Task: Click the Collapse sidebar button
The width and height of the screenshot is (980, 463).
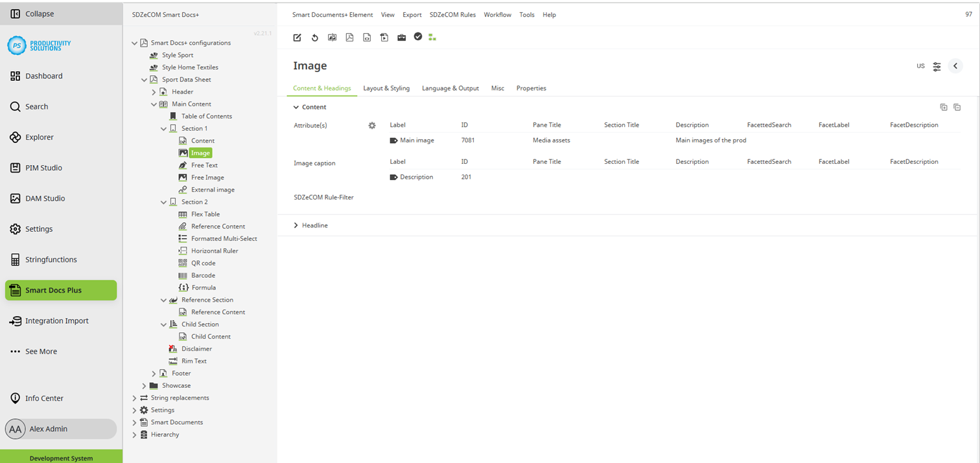Action: point(61,14)
